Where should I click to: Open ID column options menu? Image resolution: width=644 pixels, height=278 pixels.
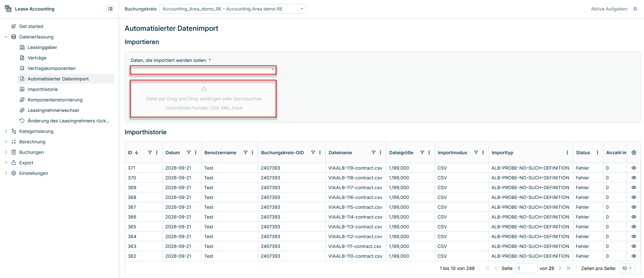157,152
